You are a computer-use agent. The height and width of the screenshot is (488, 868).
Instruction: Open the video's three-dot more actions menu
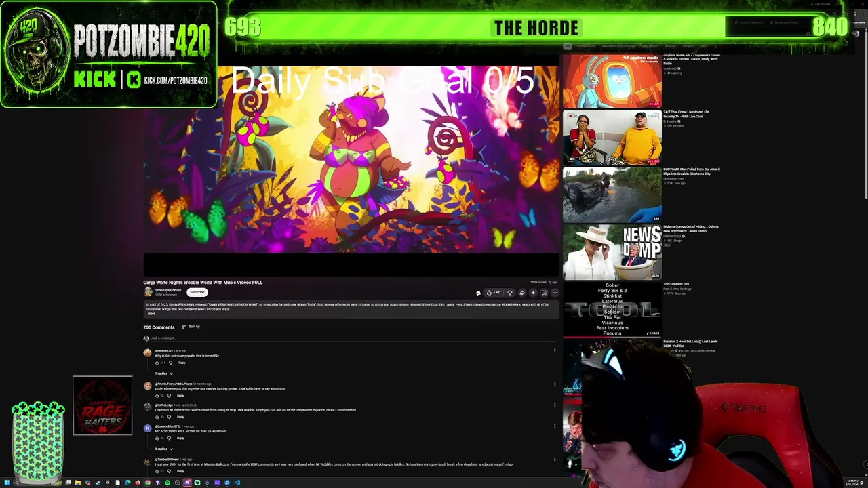[555, 293]
